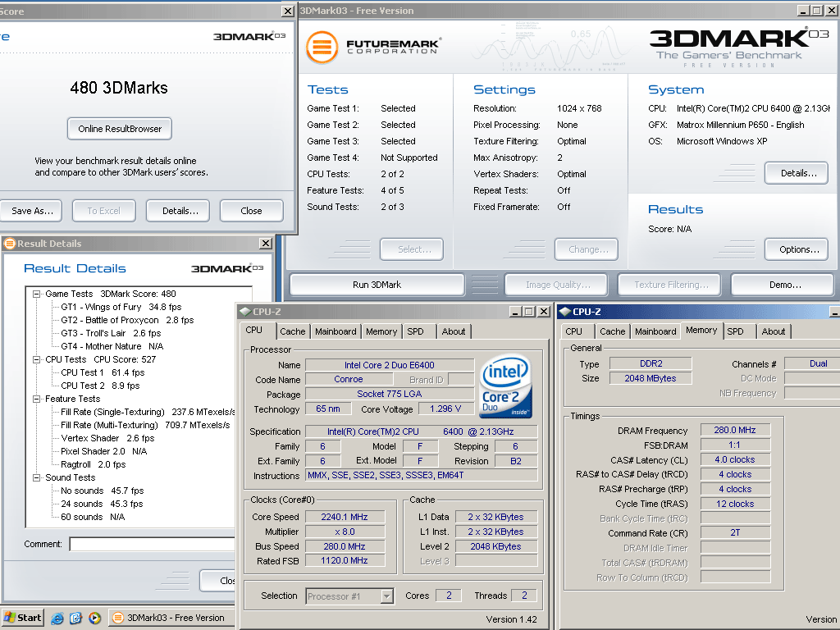Select GT4 - Mother Nature row

click(112, 346)
